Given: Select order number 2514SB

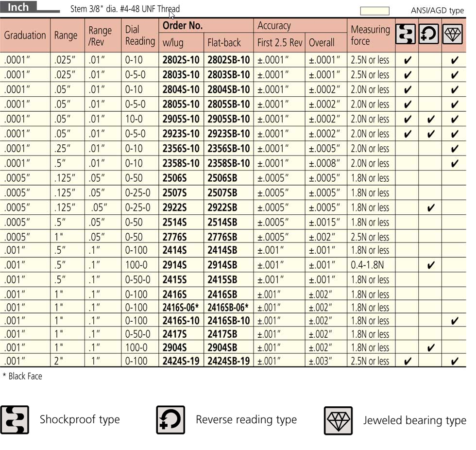Looking at the screenshot, I should pyautogui.click(x=222, y=223).
